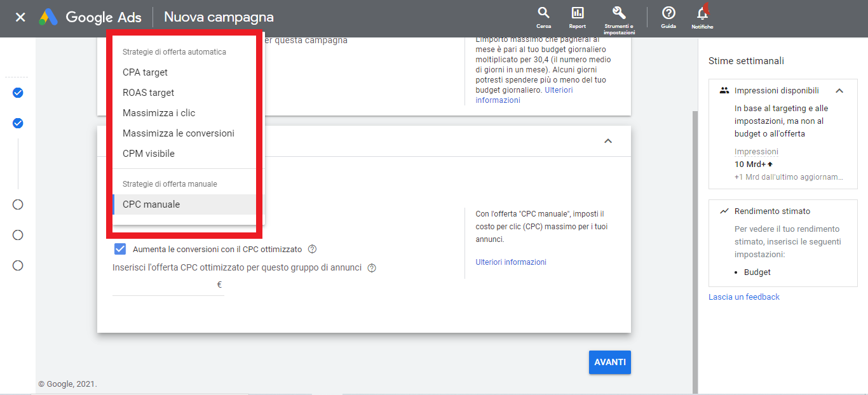
Task: Uncheck Aumenta le conversioni con CPC ottimizzato
Action: 119,249
